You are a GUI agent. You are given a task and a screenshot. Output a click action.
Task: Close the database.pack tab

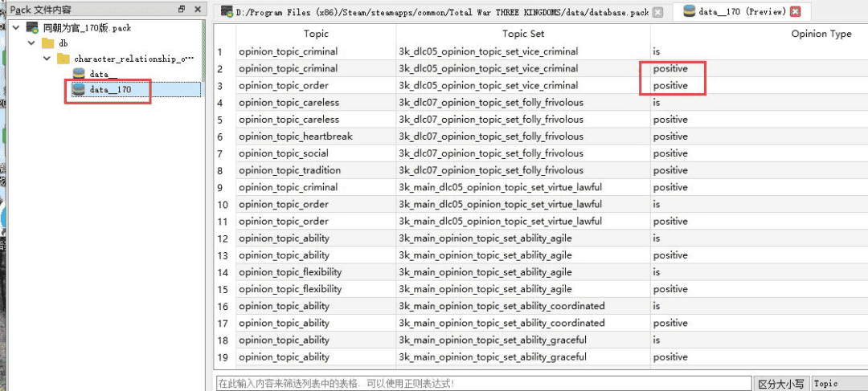(x=658, y=13)
